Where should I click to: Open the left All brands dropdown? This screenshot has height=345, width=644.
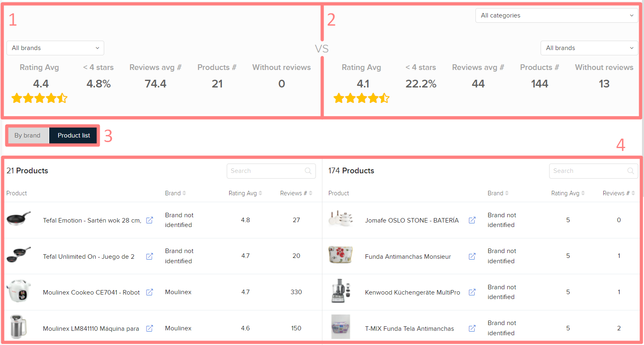pyautogui.click(x=55, y=48)
